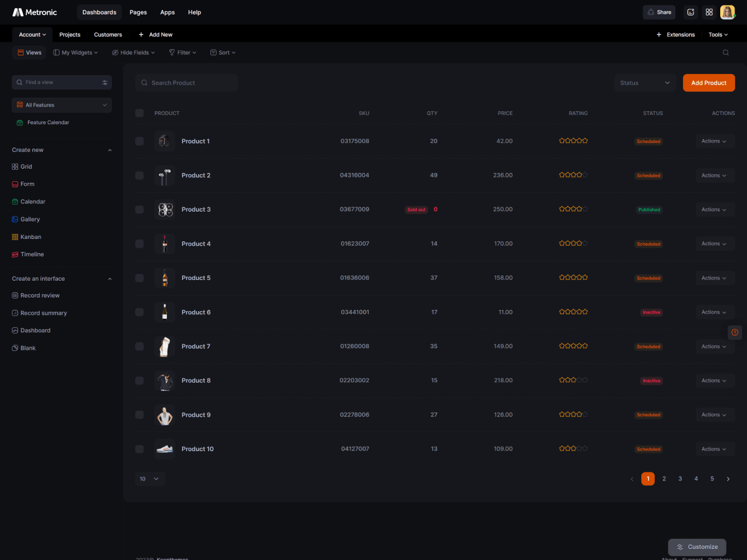
Task: Click the user avatar in top bar
Action: pyautogui.click(x=727, y=12)
